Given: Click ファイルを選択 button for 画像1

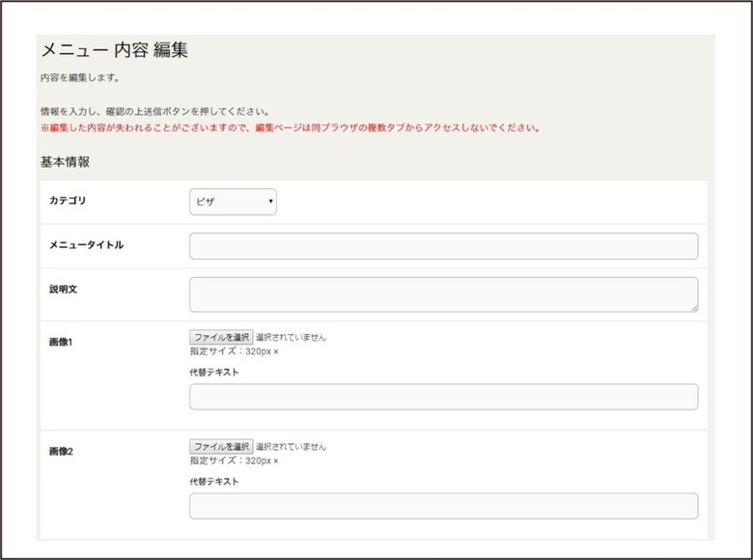Looking at the screenshot, I should 221,337.
